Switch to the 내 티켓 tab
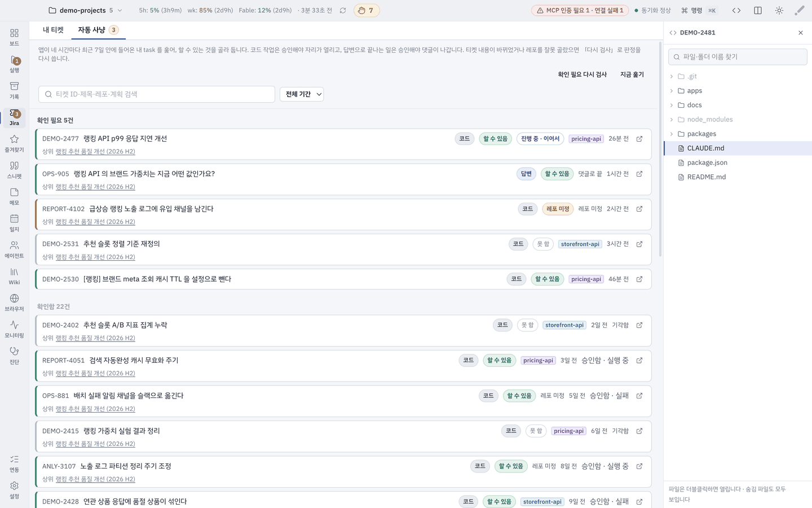 pos(54,30)
